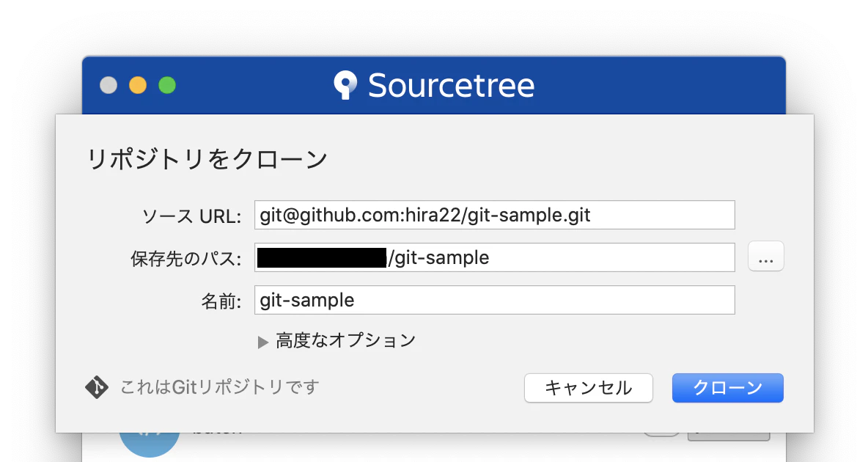Cancel via the キャンセル button
The height and width of the screenshot is (462, 868).
coord(588,388)
